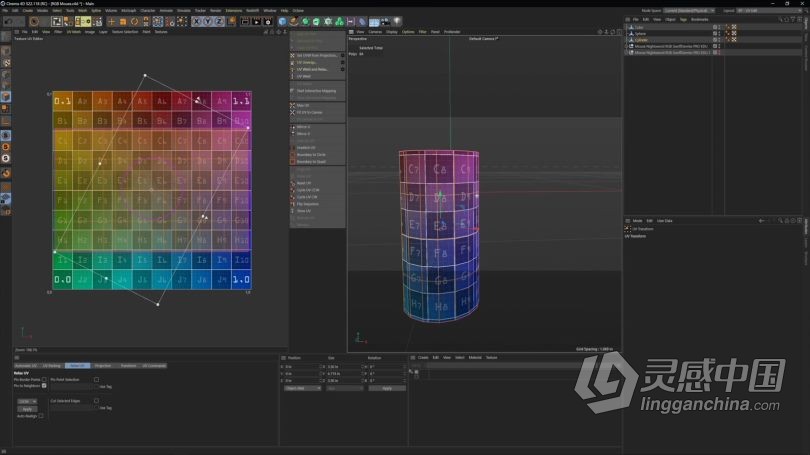This screenshot has height=455, width=810.
Task: Open Edit Render Settings icon
Action: (x=268, y=22)
